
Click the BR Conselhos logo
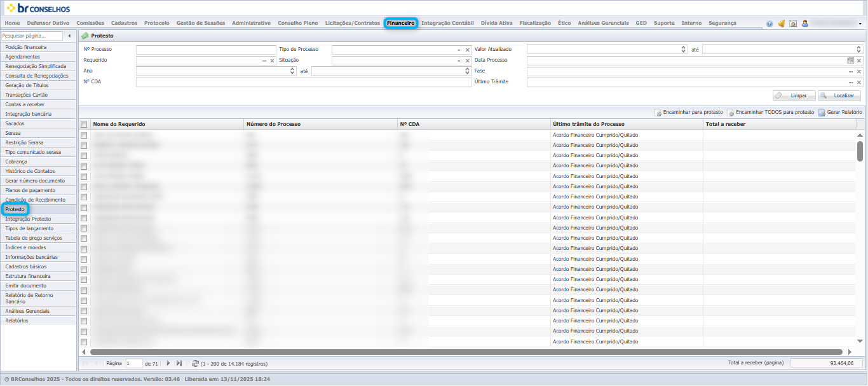click(x=38, y=8)
